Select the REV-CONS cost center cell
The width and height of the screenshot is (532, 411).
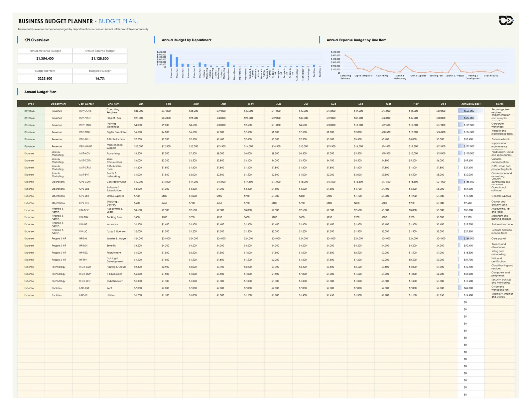pos(86,111)
